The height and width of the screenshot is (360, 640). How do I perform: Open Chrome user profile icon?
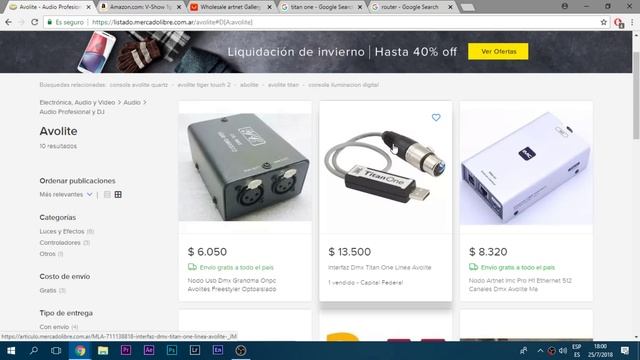pos(565,7)
